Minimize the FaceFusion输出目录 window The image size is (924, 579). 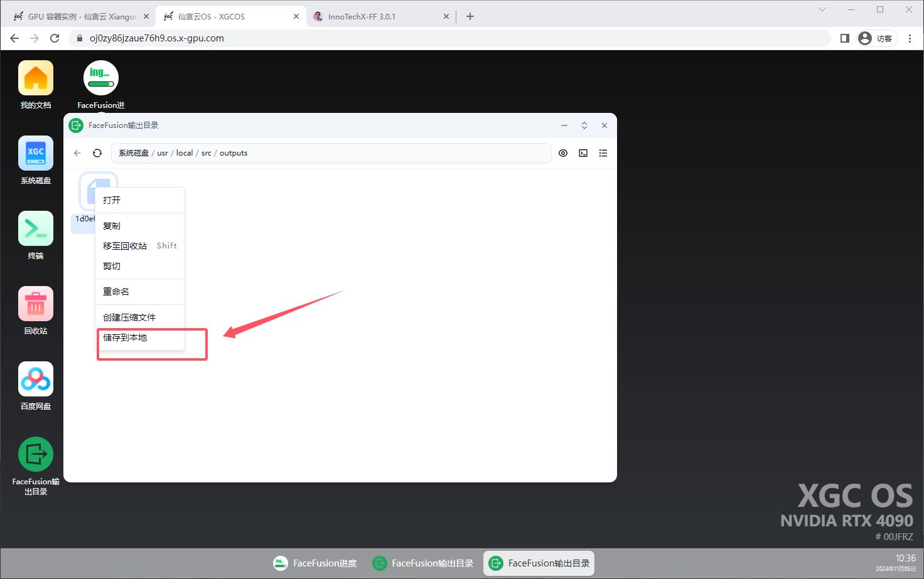[x=564, y=125]
